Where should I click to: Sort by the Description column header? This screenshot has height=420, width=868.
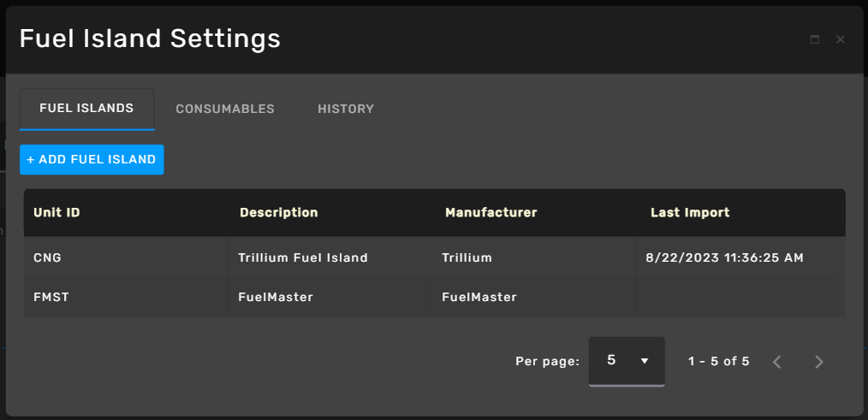[x=279, y=212]
